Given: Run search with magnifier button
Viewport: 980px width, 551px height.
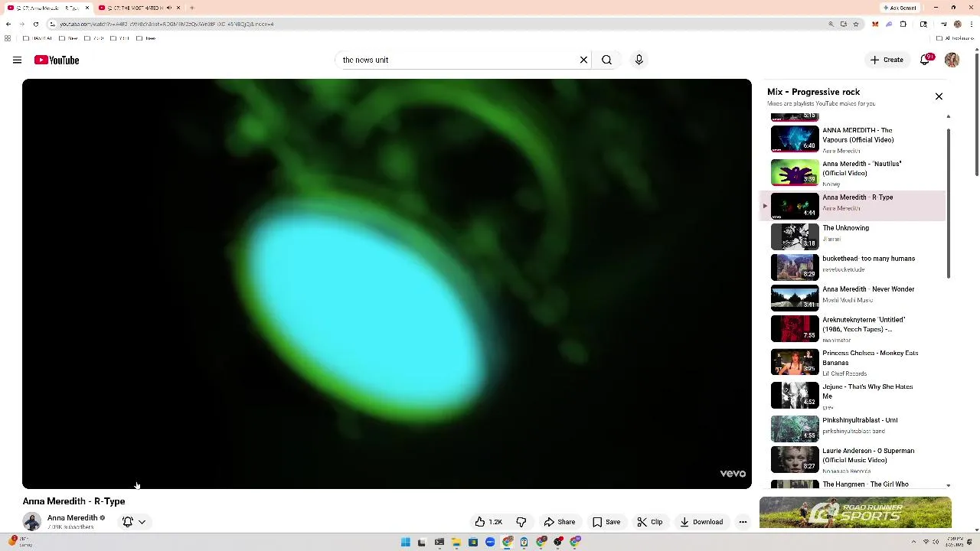Looking at the screenshot, I should point(606,60).
